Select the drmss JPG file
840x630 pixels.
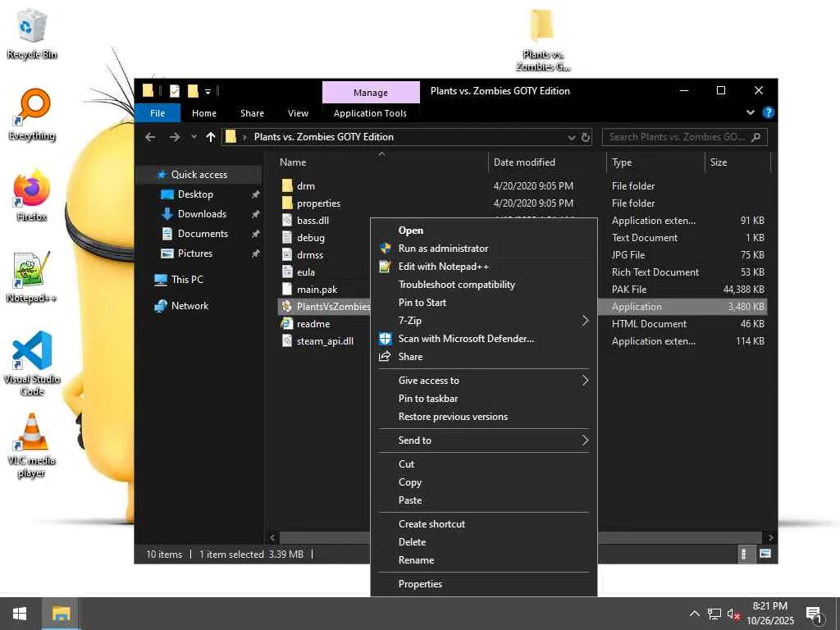309,255
